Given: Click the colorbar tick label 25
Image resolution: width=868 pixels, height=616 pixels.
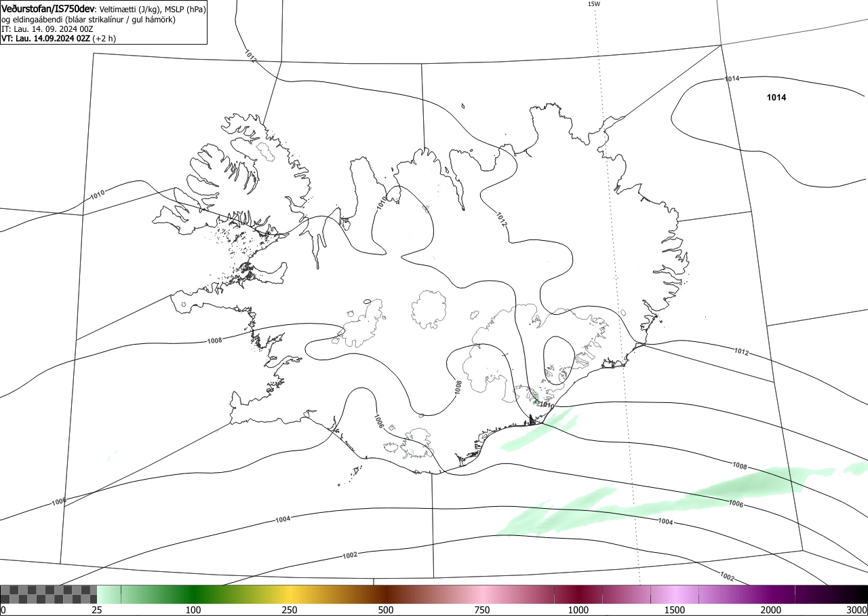Looking at the screenshot, I should coord(97,610).
